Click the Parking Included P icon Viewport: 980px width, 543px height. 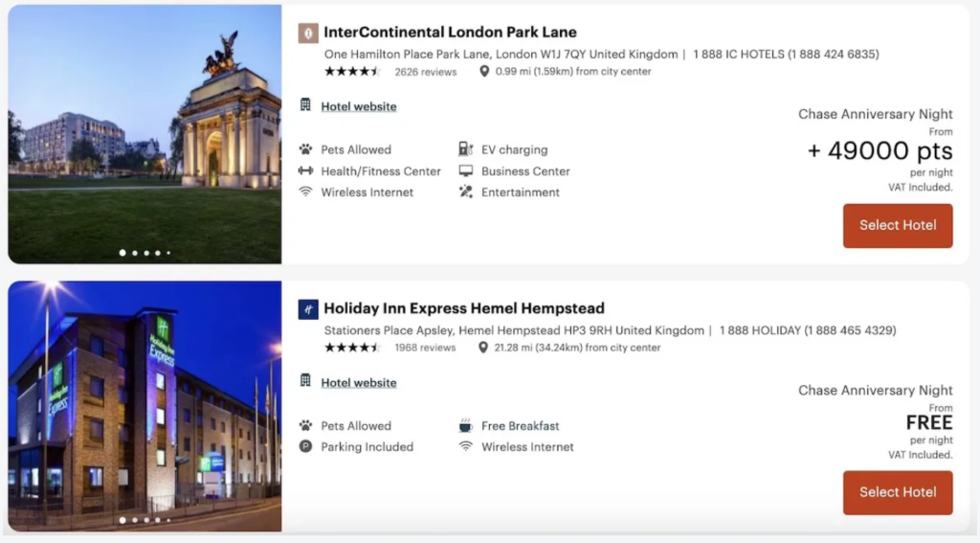[x=305, y=446]
